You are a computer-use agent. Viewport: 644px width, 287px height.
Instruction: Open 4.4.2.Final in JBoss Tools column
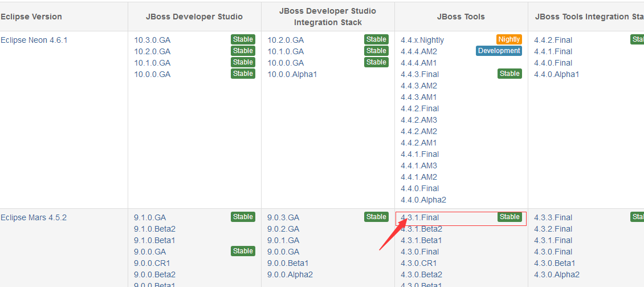(x=420, y=108)
